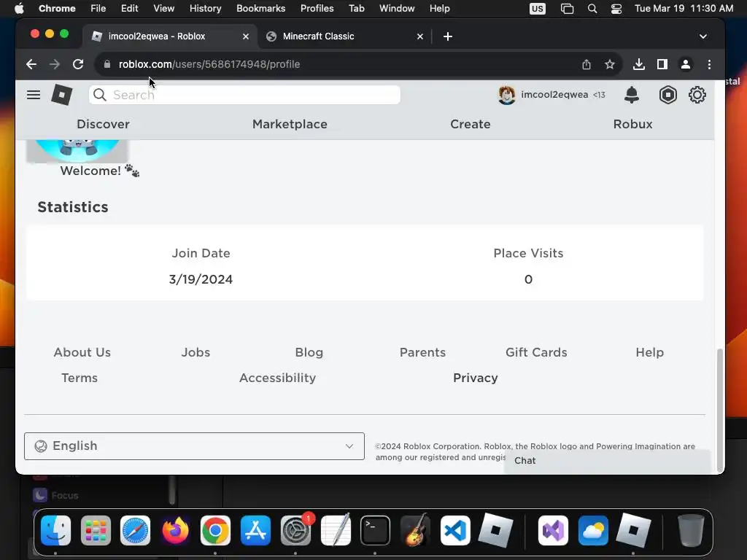Open Launchpad from the dock
The width and height of the screenshot is (747, 560).
point(96,530)
